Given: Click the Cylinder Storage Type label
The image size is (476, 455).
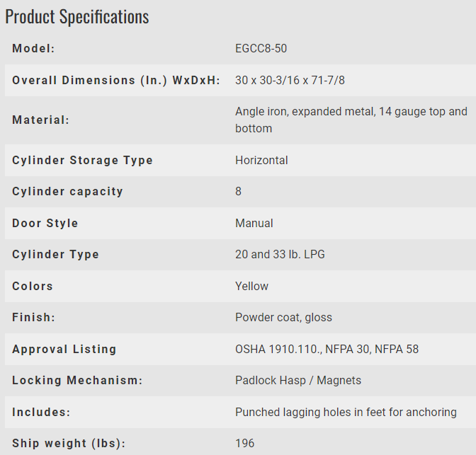Looking at the screenshot, I should tap(82, 161).
